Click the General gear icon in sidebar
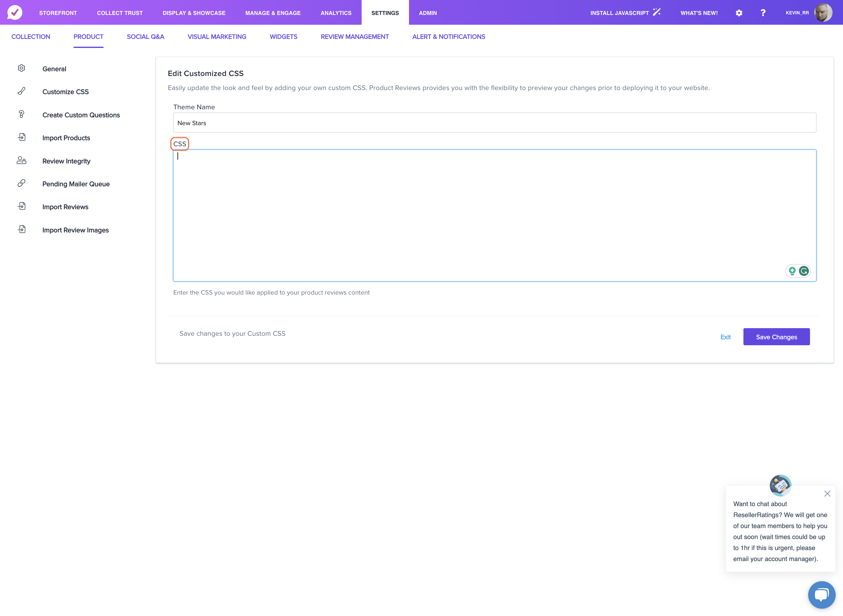 click(x=22, y=68)
